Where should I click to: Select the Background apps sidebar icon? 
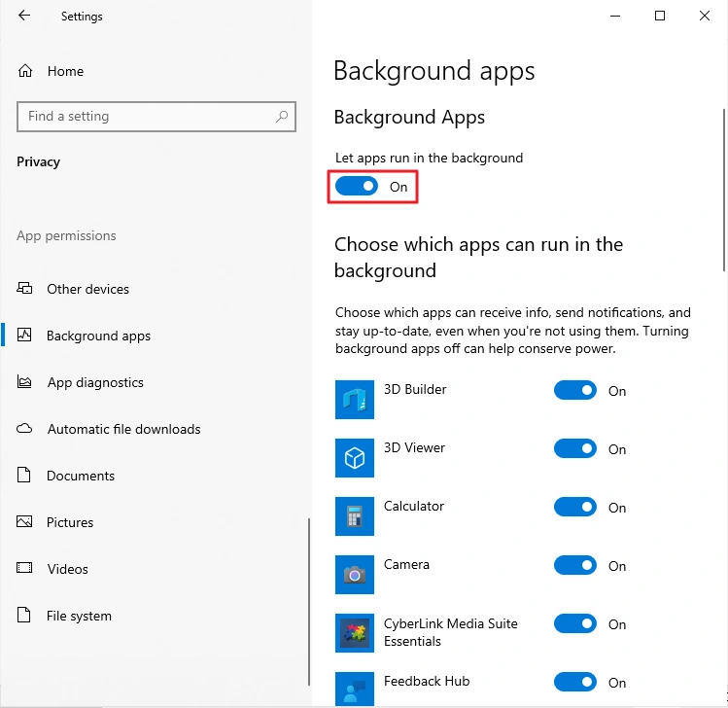[x=24, y=335]
